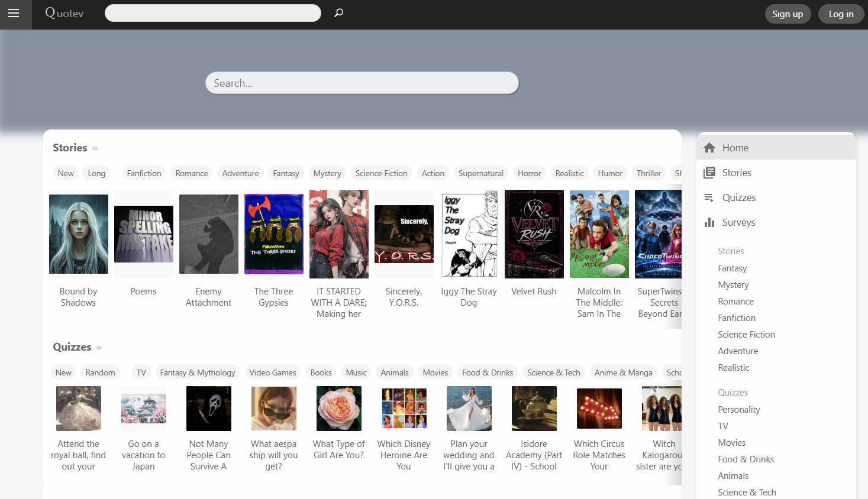
Task: Click the Poems story title
Action: pyautogui.click(x=144, y=291)
